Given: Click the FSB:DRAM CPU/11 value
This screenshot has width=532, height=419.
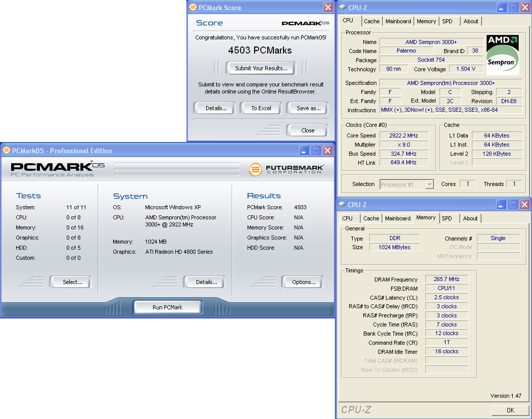Looking at the screenshot, I should pyautogui.click(x=447, y=288).
